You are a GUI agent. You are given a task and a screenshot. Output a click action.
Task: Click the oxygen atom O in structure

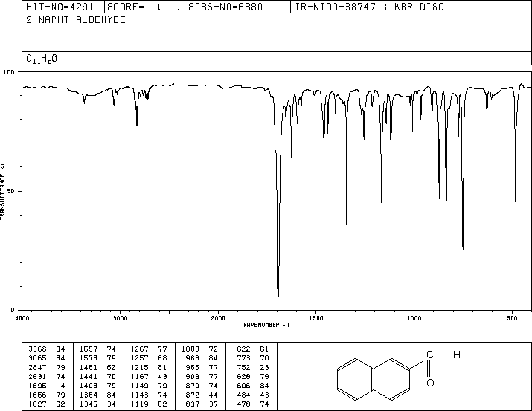[x=430, y=383]
